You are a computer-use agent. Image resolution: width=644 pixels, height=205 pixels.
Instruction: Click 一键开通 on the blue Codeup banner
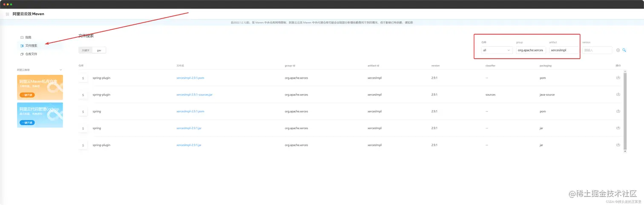click(27, 122)
